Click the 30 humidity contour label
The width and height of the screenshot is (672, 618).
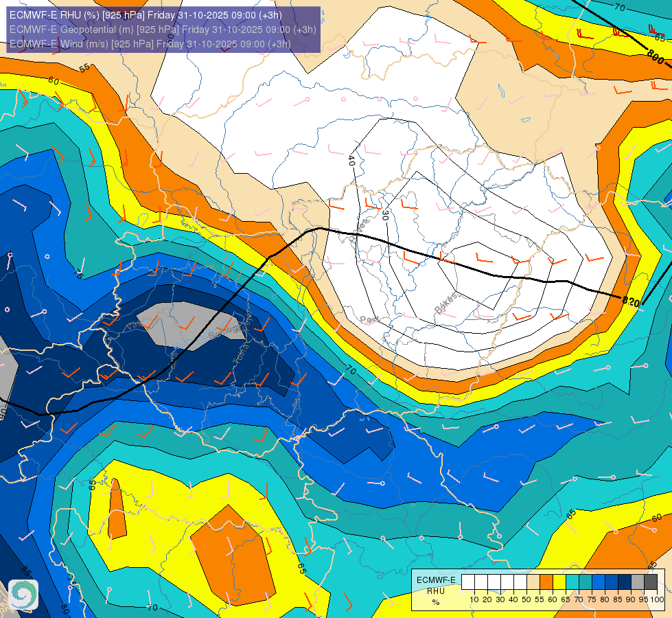coord(385,215)
